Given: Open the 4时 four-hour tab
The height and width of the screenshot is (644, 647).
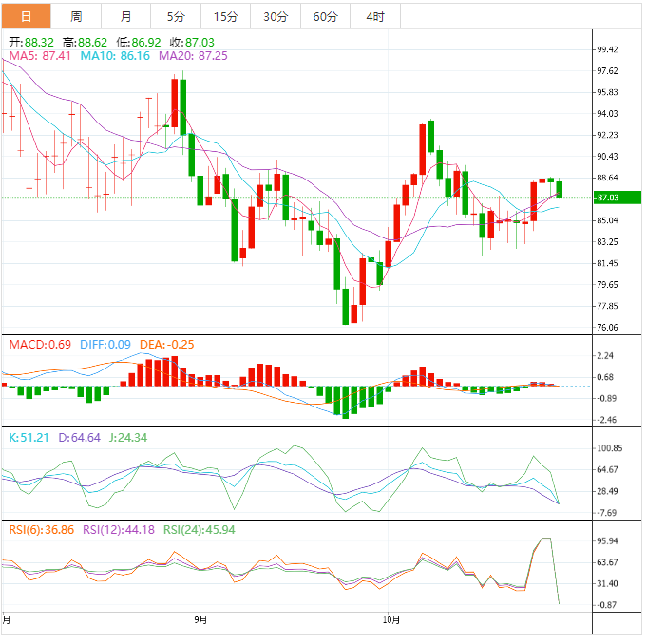Looking at the screenshot, I should [375, 16].
